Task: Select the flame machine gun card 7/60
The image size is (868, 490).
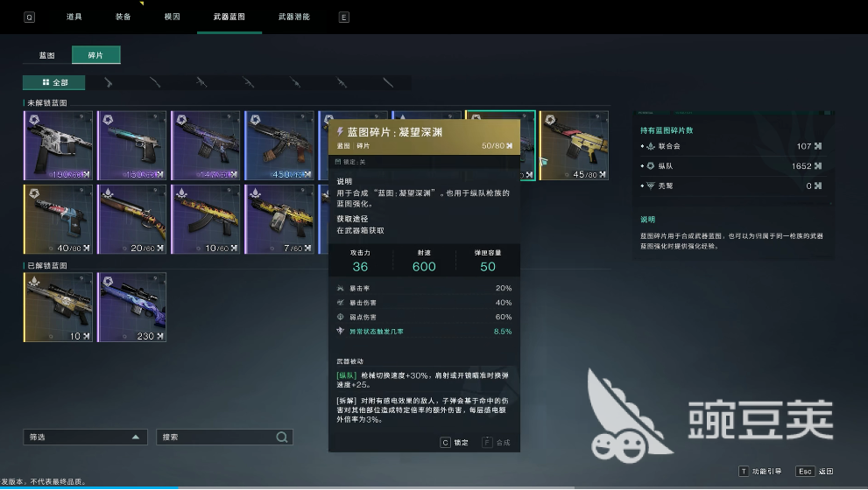Action: [279, 219]
